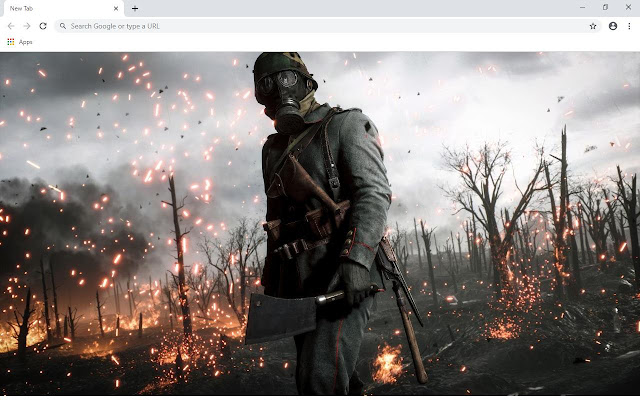Viewport: 640px width, 400px height.
Task: Go forward with the forward arrow
Action: click(x=27, y=26)
